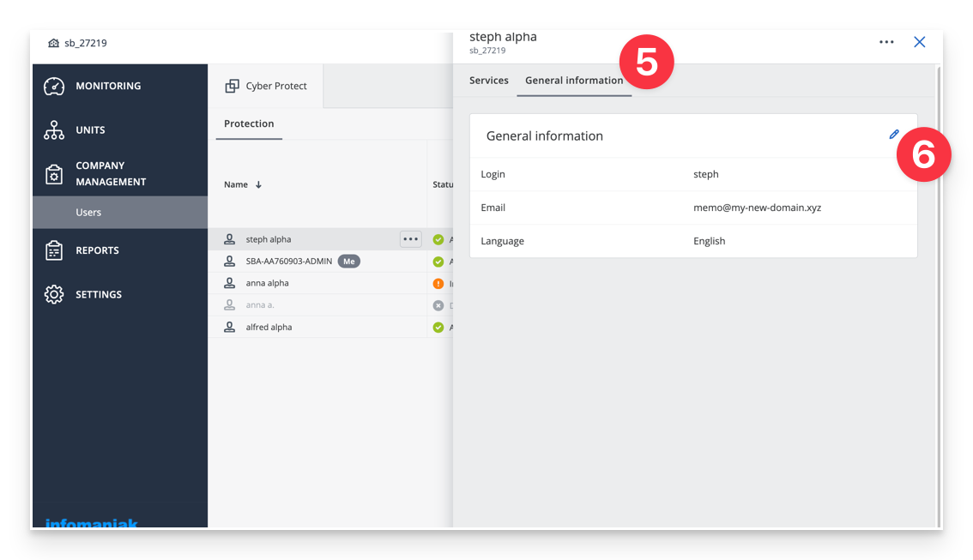Open the Protection tab
Image resolution: width=973 pixels, height=560 pixels.
pos(249,123)
